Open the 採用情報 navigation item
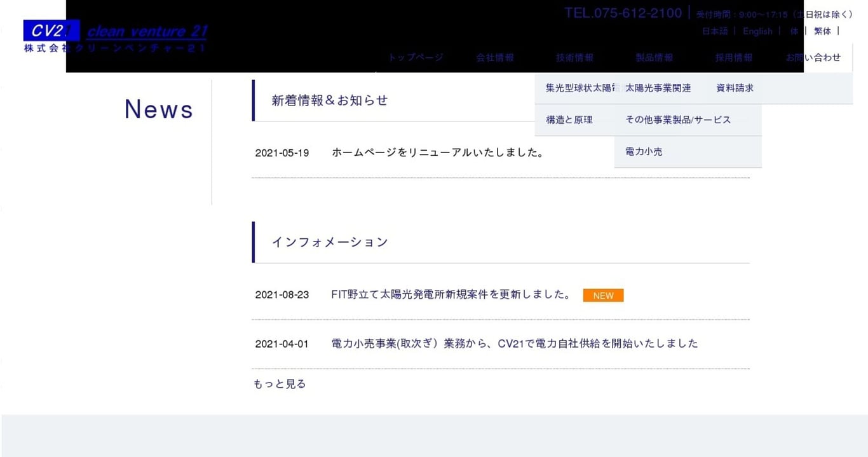Viewport: 868px width, 457px height. pos(733,57)
